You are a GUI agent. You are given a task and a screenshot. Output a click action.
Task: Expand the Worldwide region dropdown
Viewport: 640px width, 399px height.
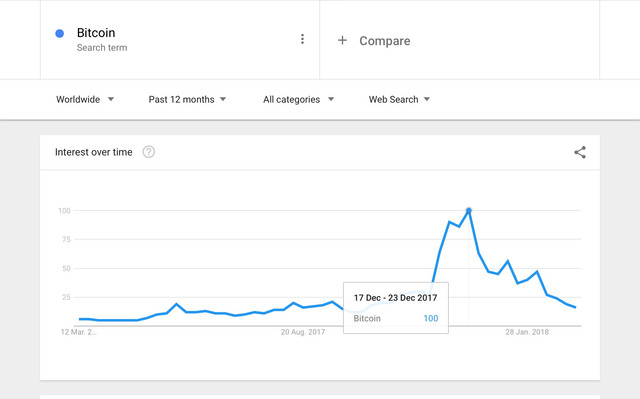pos(85,100)
